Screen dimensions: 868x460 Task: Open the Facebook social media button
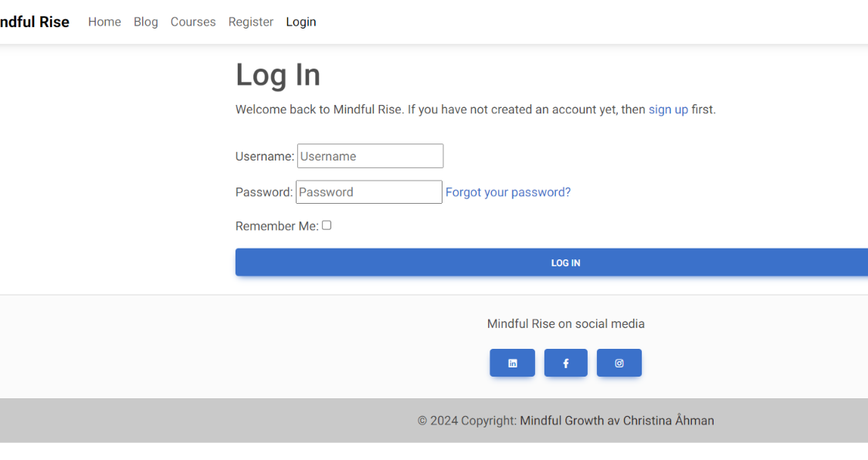(x=566, y=363)
